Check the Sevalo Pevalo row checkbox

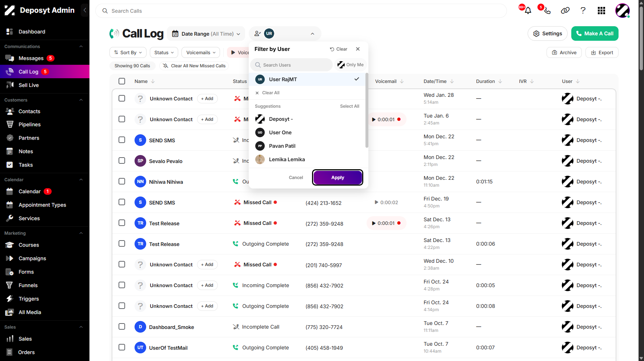122,160
